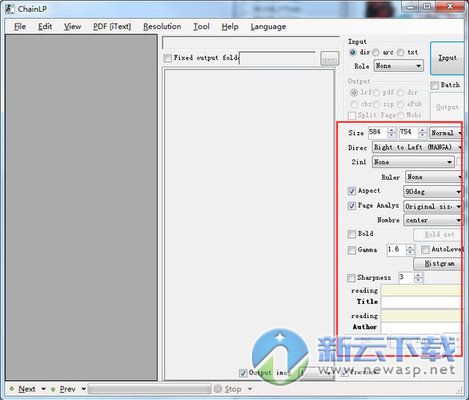The height and width of the screenshot is (400, 469).
Task: Open the Aspect 90deg dropdown
Action: pos(432,192)
